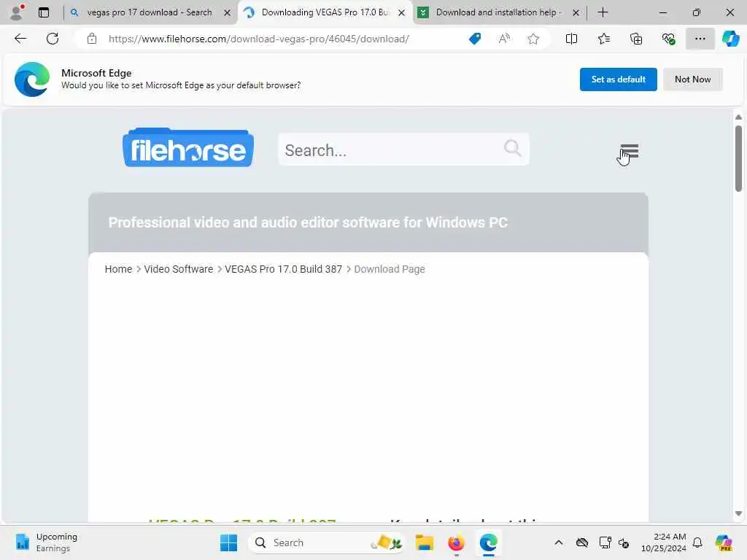747x560 pixels.
Task: Open the FileHorse hamburger menu
Action: pyautogui.click(x=630, y=151)
